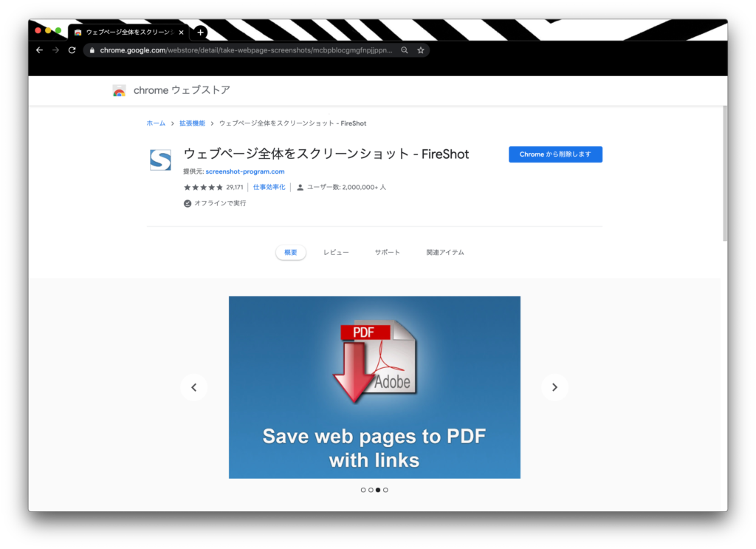Show previous slide with left chevron

tap(194, 387)
